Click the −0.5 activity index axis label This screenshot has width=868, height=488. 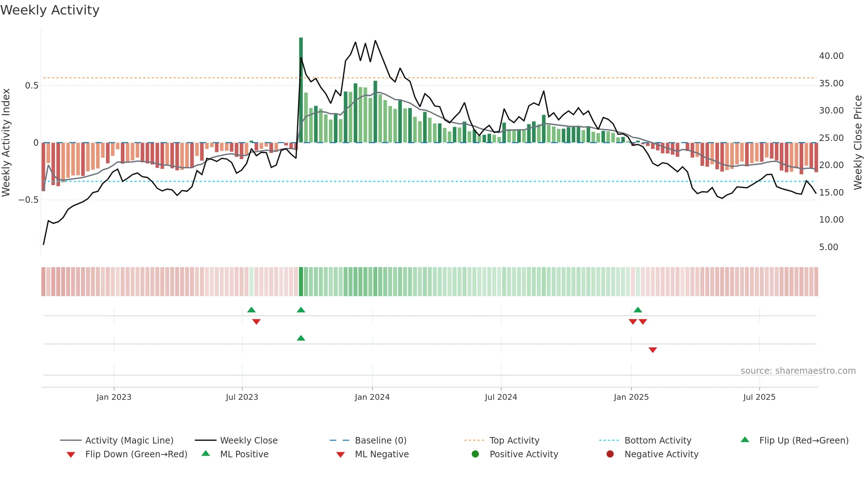point(28,200)
